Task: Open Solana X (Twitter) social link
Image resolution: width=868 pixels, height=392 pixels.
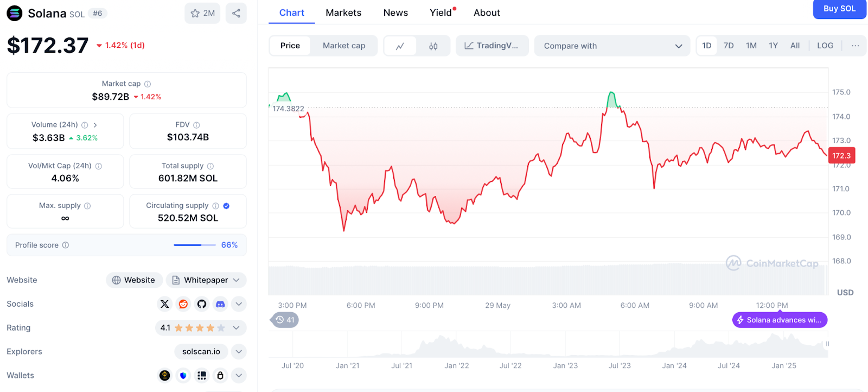Action: [x=165, y=304]
